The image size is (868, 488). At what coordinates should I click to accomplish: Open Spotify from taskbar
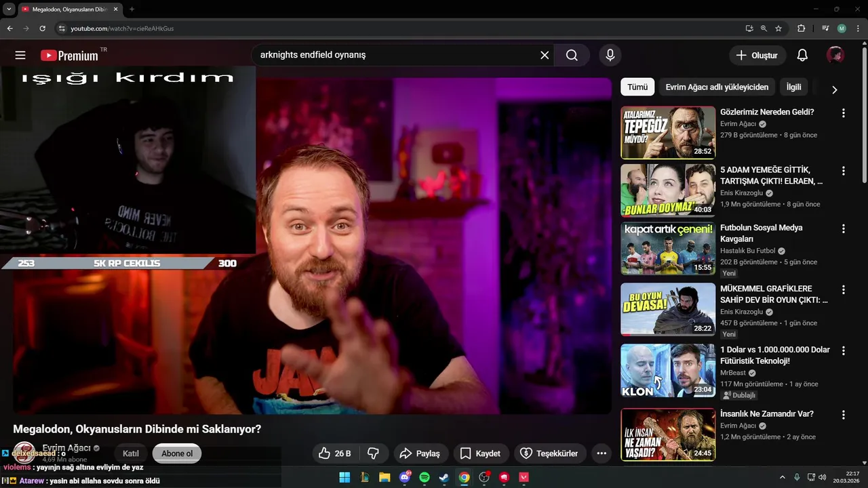(425, 477)
